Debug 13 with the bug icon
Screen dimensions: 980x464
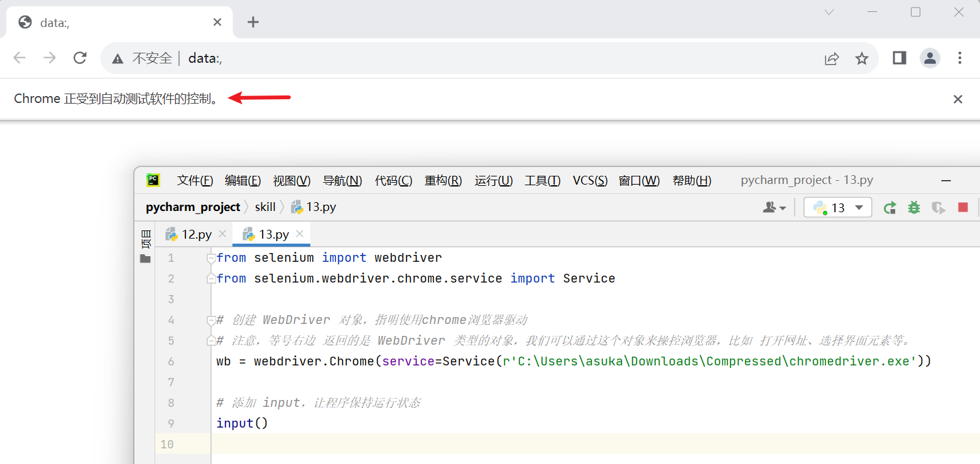point(914,208)
